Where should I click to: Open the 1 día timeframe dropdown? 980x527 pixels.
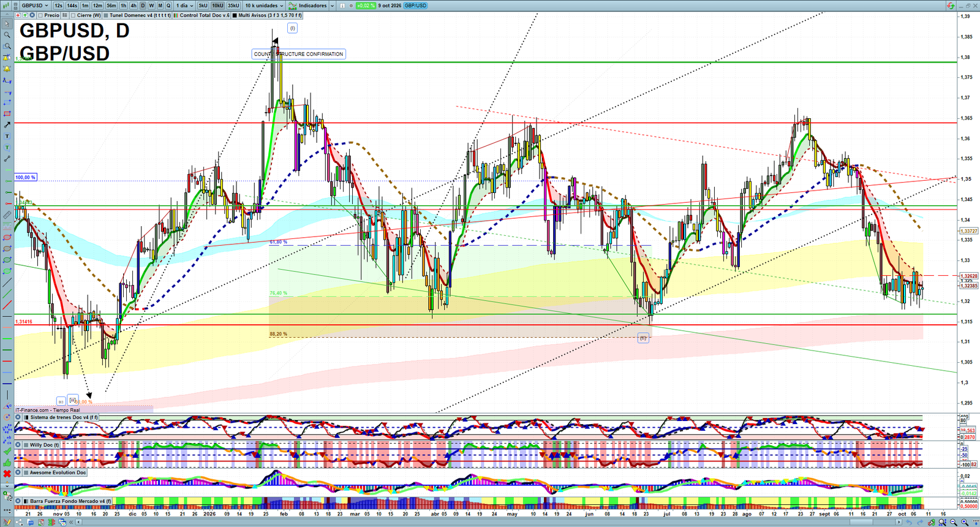click(184, 6)
